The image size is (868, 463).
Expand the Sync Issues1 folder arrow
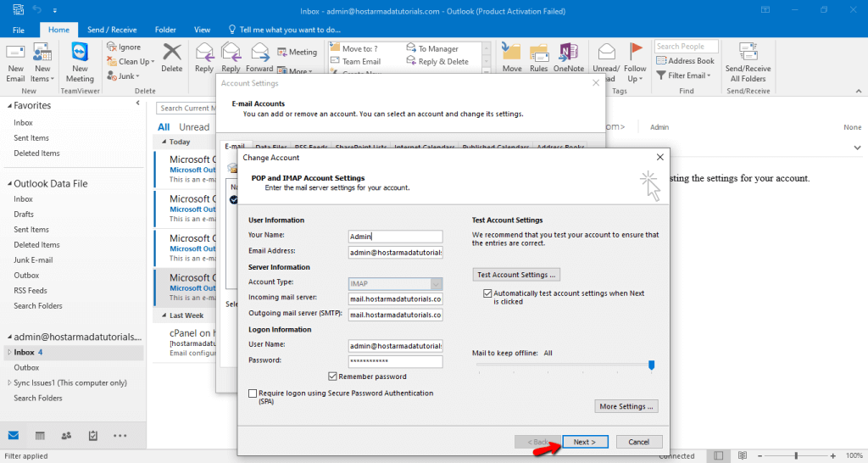coord(8,382)
